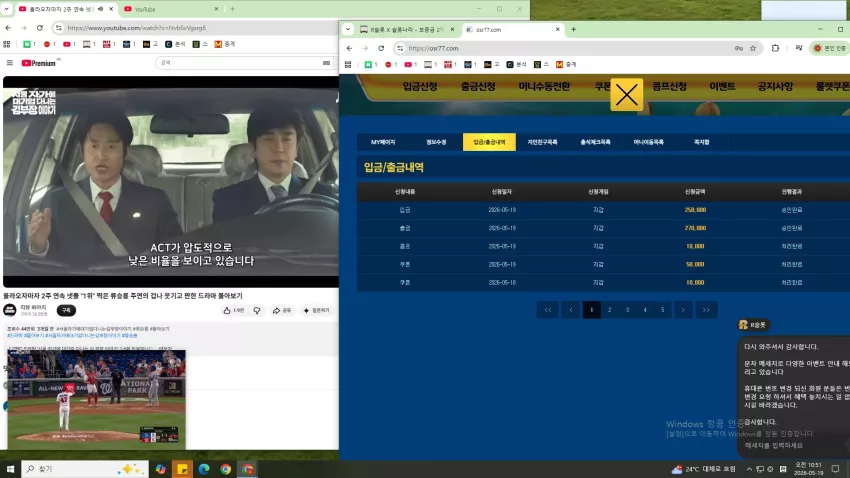Click the baseball mini video thumbnail
Viewport: 850px width, 478px height.
point(96,399)
